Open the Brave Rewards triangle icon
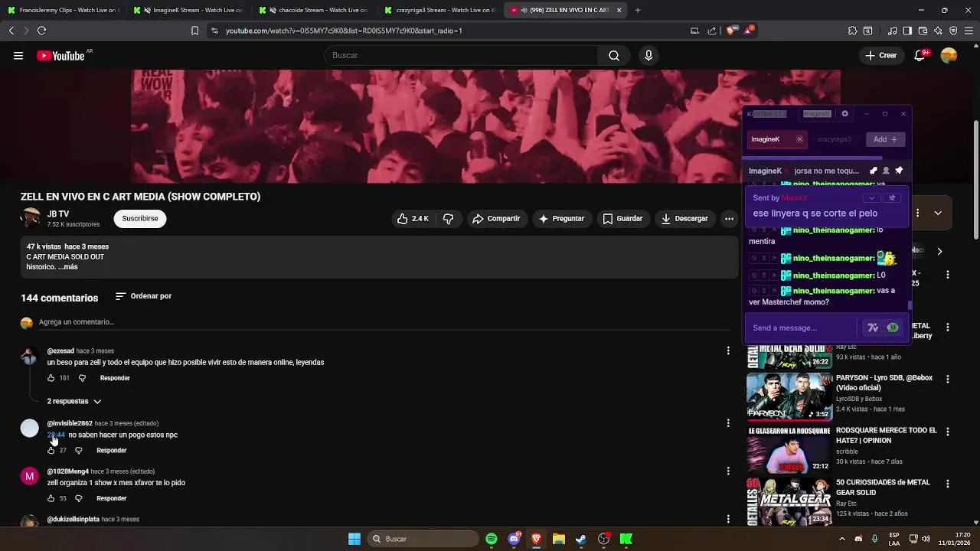This screenshot has height=551, width=980. [x=750, y=31]
